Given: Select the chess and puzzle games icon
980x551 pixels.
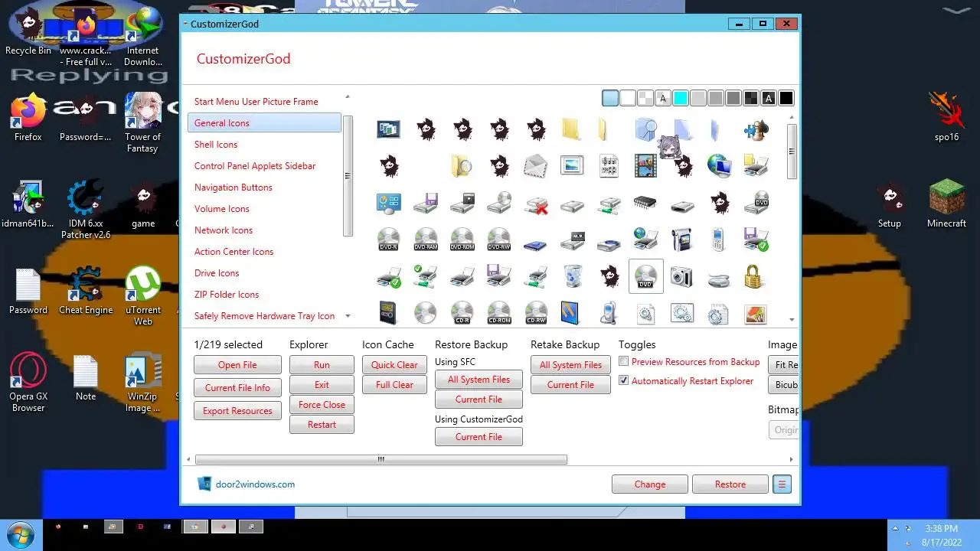Looking at the screenshot, I should [x=756, y=129].
